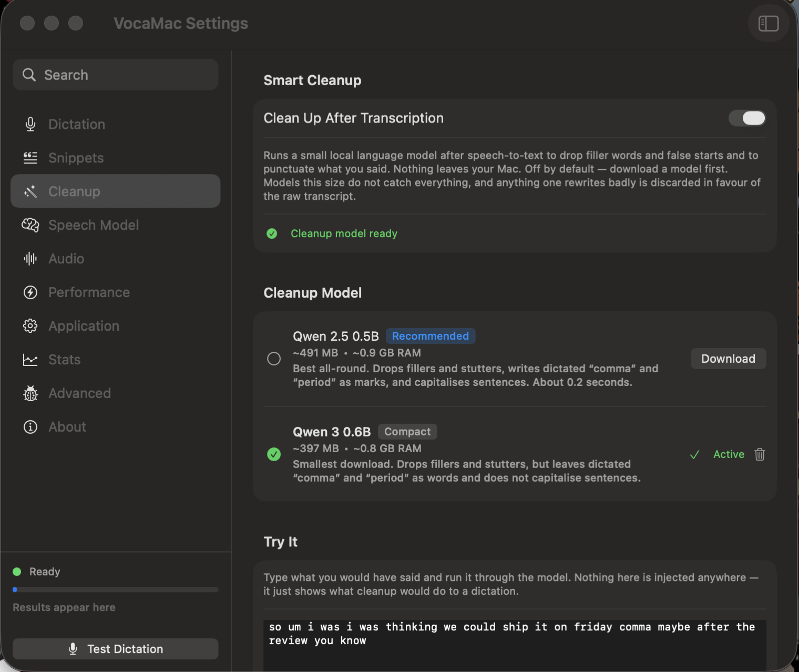
Task: Select the Qwen 3 0.6B radio button
Action: (274, 454)
